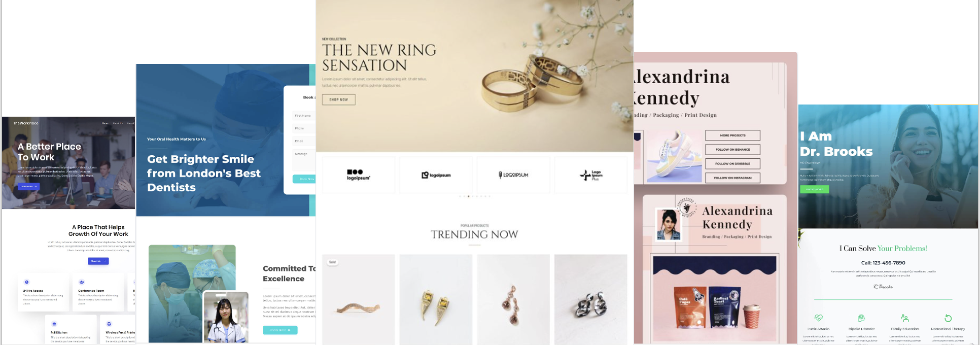Open the gold earrings product thumbnail
The image size is (980, 345).
pos(436,299)
